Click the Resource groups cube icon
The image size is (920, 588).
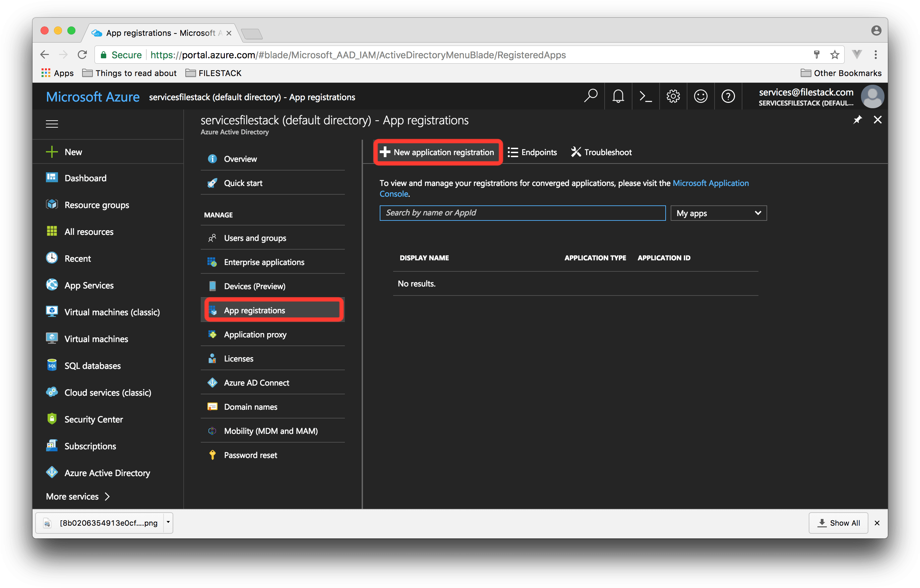[x=52, y=204]
